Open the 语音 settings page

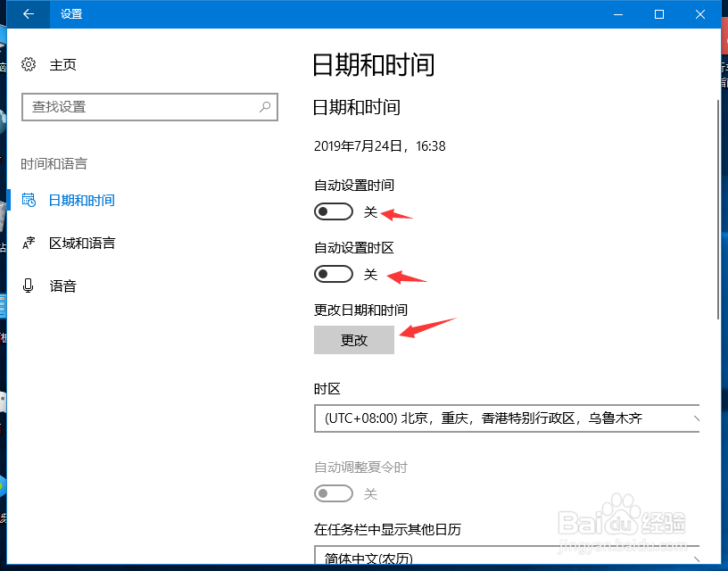coord(62,285)
